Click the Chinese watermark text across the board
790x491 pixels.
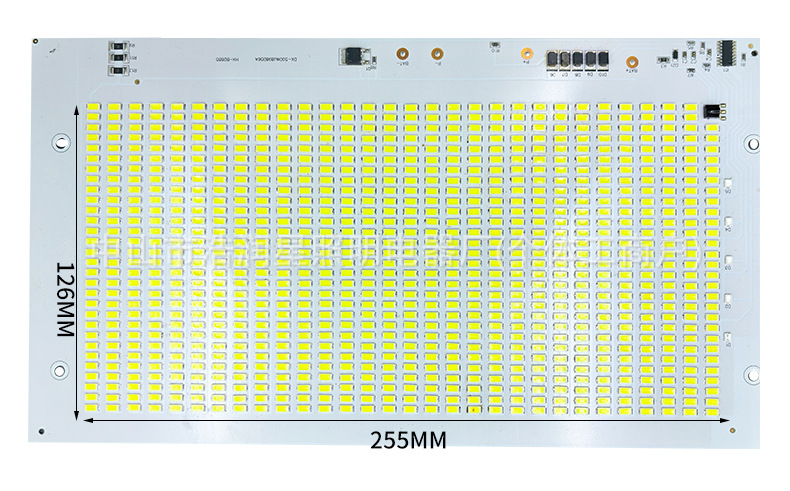pyautogui.click(x=400, y=247)
